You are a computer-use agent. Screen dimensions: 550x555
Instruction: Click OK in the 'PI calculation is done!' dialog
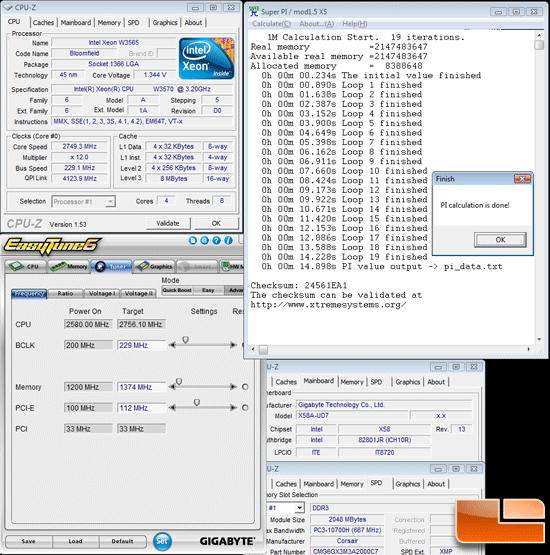(500, 240)
